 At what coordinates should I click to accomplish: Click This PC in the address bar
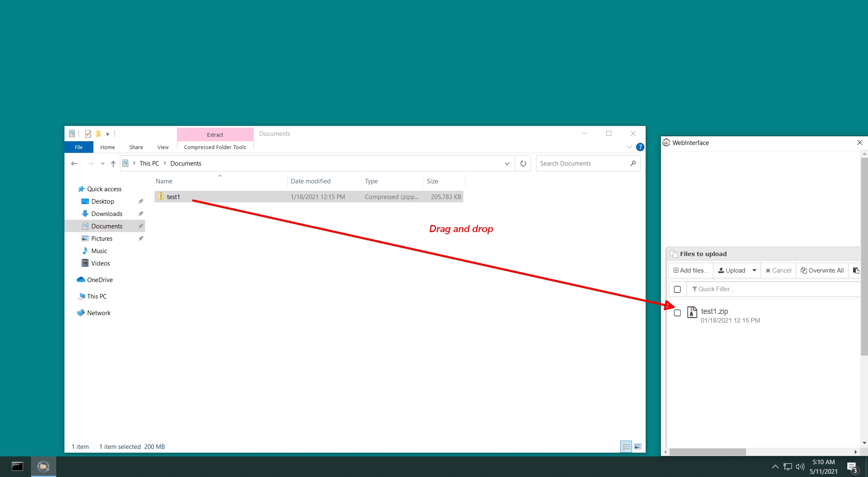click(149, 164)
